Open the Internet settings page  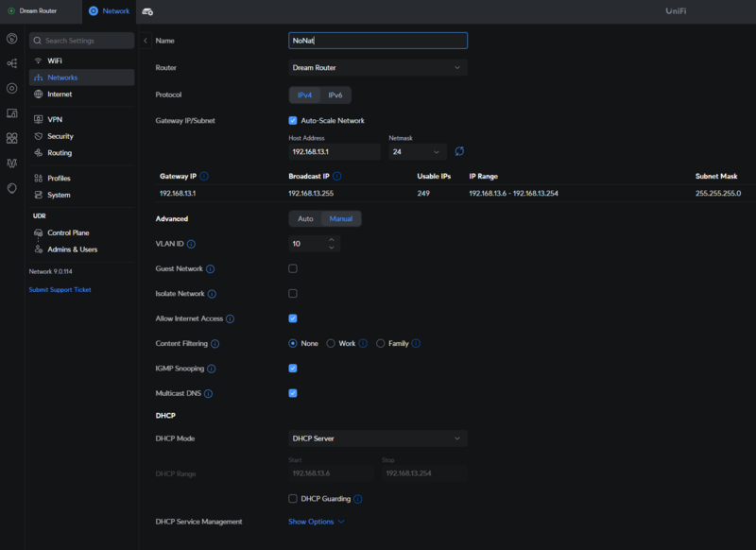pyautogui.click(x=81, y=94)
